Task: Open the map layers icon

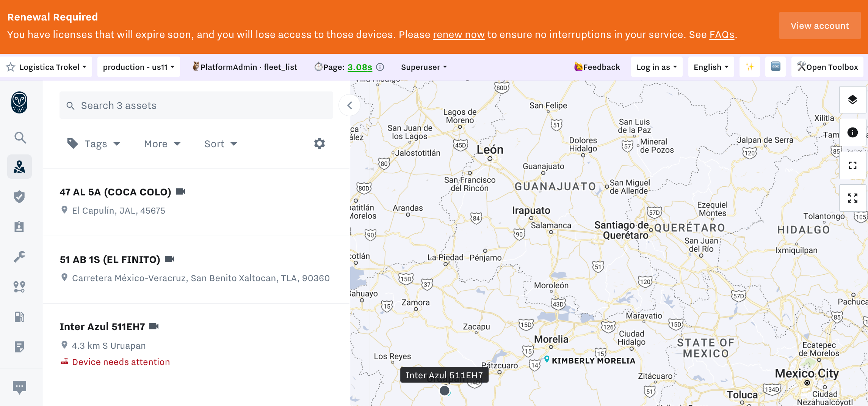Action: [852, 100]
